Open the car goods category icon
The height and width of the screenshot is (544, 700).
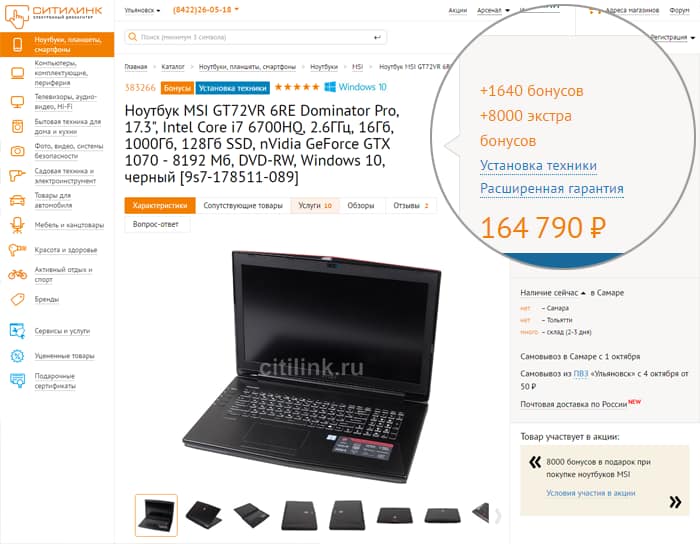coord(17,200)
